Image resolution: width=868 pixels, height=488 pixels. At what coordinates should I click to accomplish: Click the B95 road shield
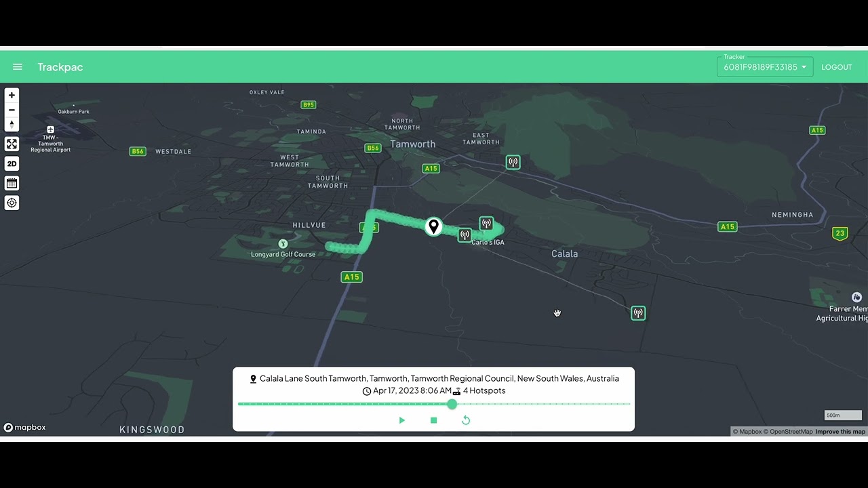[309, 105]
